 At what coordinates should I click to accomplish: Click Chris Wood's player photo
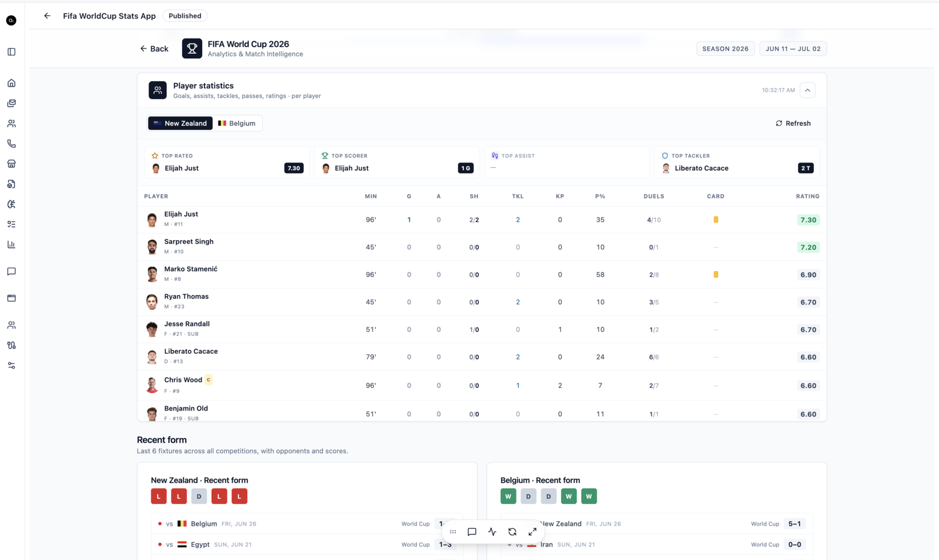click(152, 385)
